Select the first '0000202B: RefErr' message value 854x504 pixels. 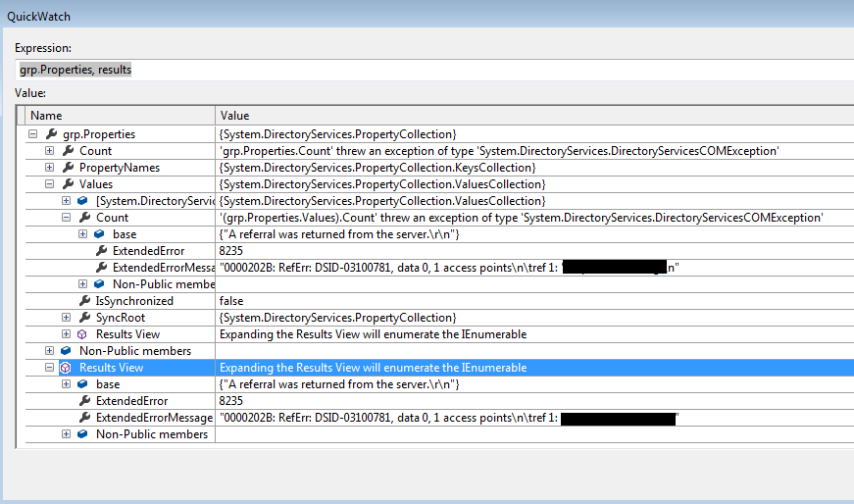click(x=449, y=268)
